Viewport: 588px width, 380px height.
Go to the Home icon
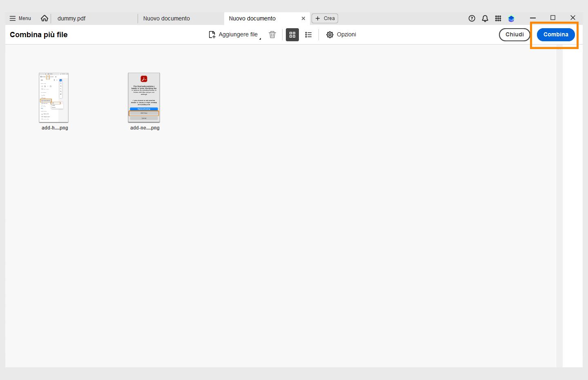[45, 18]
